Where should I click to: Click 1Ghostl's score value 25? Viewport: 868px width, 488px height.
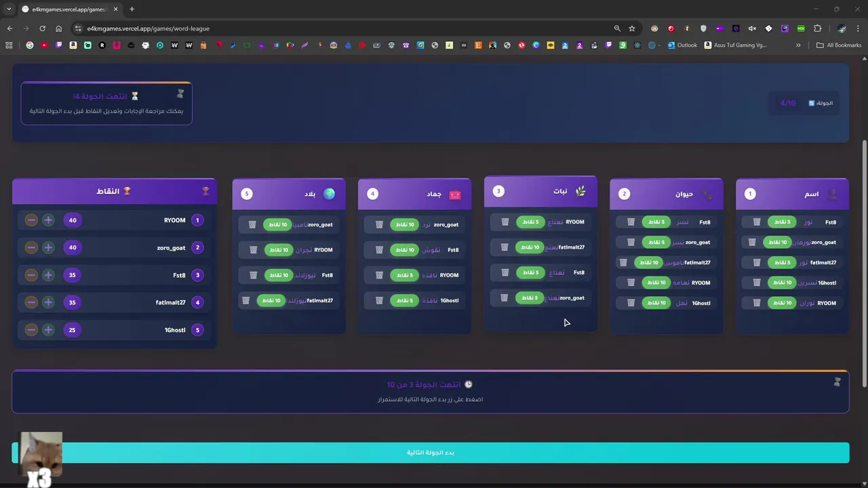click(x=73, y=330)
